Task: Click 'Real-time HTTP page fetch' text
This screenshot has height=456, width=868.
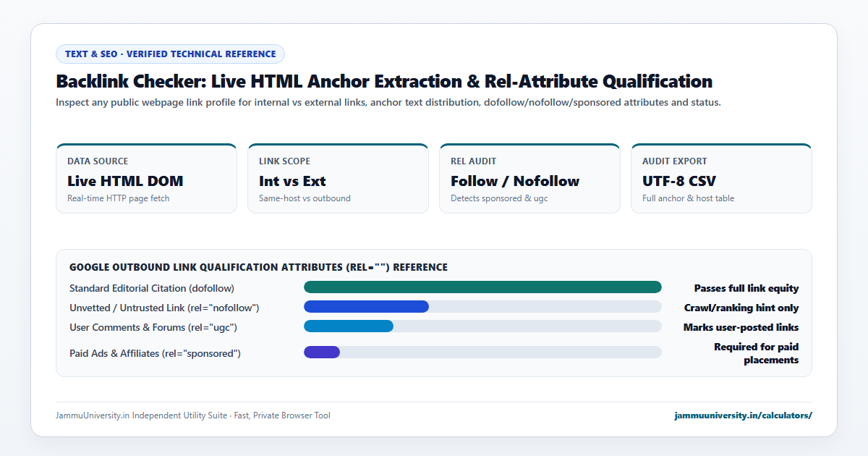Action: [x=119, y=198]
